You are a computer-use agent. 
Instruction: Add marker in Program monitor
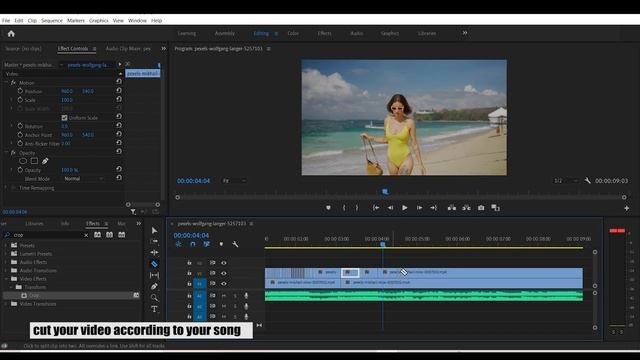coord(328,208)
